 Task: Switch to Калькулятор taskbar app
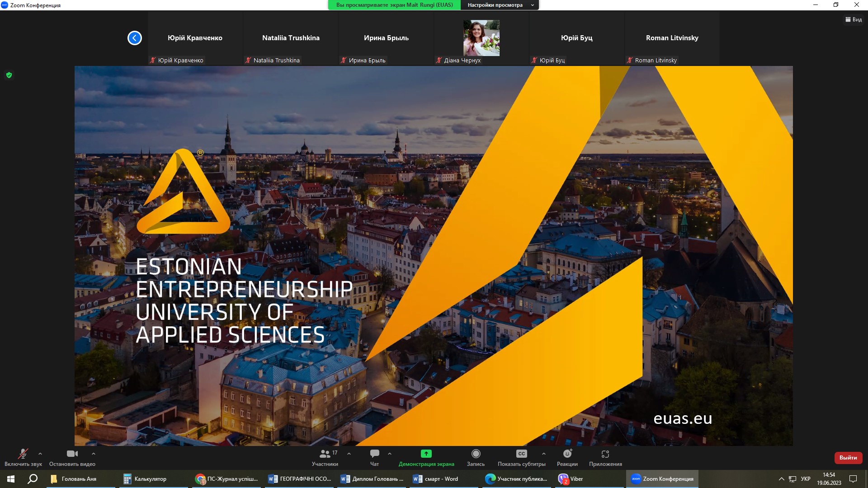tap(154, 479)
